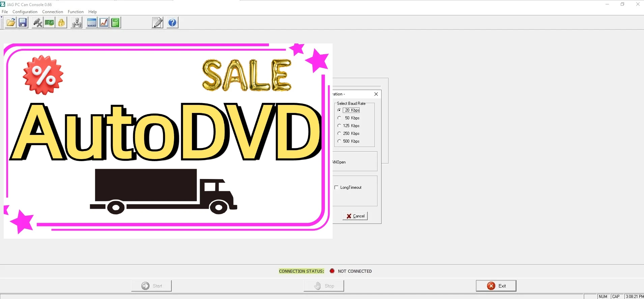Viewport: 644px width, 299px height.
Task: Open help with the blue question mark icon
Action: coord(172,23)
